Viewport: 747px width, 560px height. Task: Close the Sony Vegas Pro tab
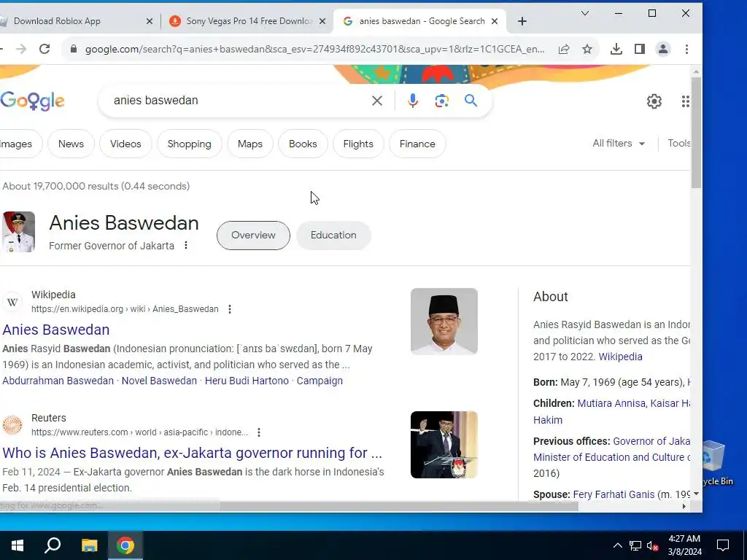(322, 21)
